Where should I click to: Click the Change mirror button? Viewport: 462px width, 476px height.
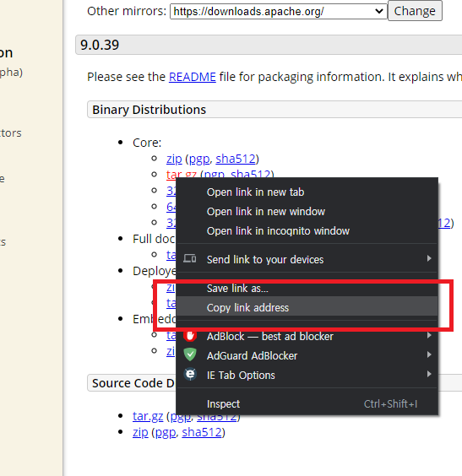(415, 11)
